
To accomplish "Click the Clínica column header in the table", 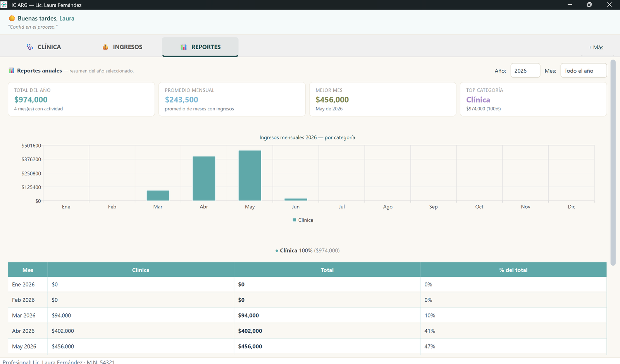I will coord(141,270).
